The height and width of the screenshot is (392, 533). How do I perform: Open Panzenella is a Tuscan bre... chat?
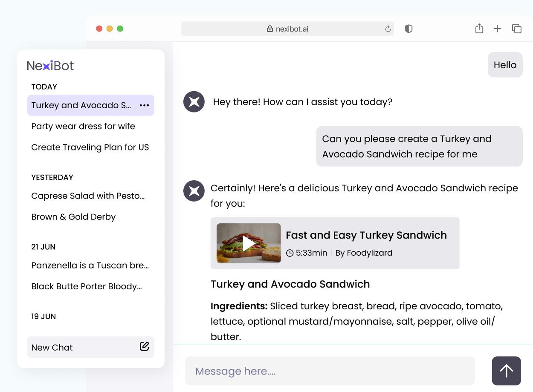[x=90, y=265]
